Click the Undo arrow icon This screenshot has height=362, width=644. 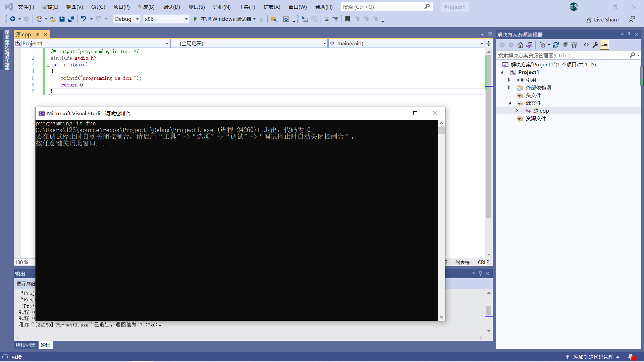tap(83, 19)
